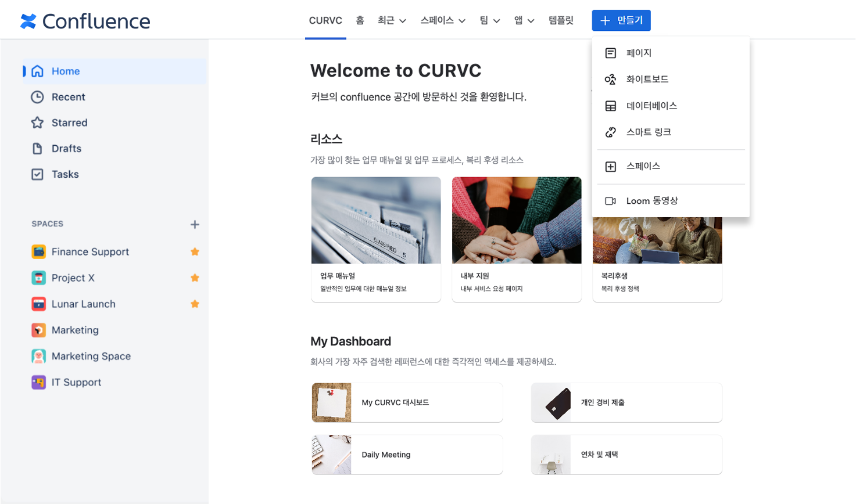The height and width of the screenshot is (504, 856).
Task: Click the 복리후생 card title
Action: [614, 276]
